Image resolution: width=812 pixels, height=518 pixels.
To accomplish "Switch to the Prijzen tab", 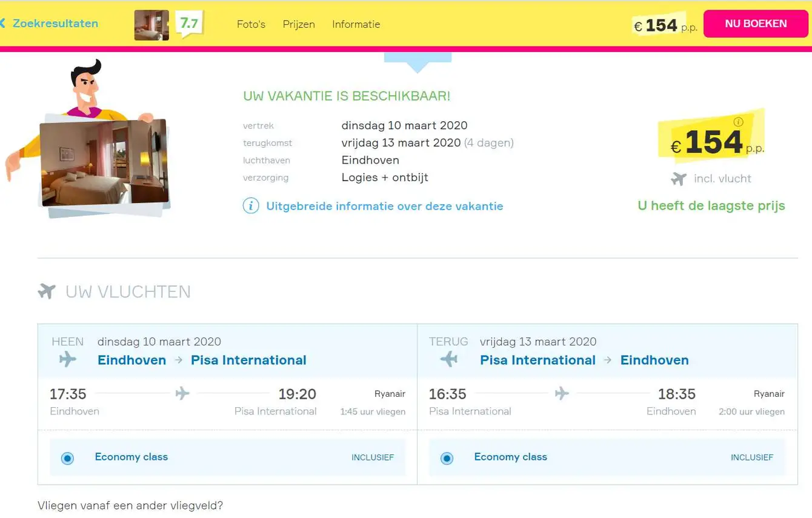I will point(299,24).
